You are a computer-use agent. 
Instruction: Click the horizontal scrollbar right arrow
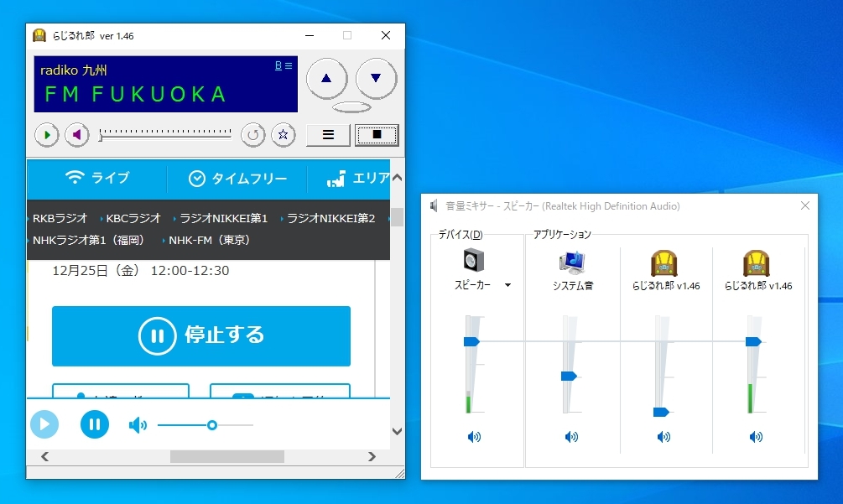pyautogui.click(x=372, y=457)
